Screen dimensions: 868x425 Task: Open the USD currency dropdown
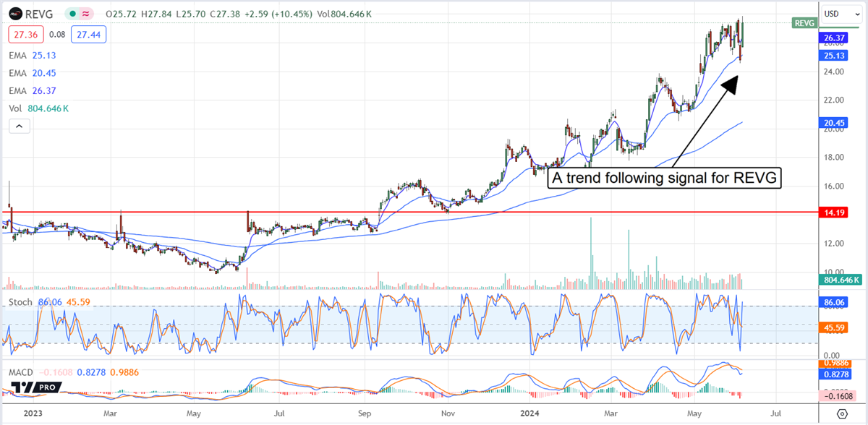tap(841, 14)
